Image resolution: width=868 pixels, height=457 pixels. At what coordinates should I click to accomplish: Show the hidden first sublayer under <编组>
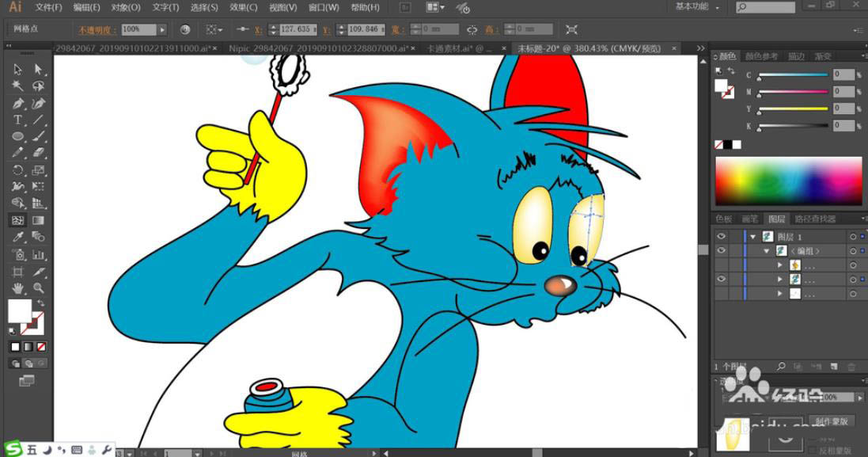(x=721, y=265)
